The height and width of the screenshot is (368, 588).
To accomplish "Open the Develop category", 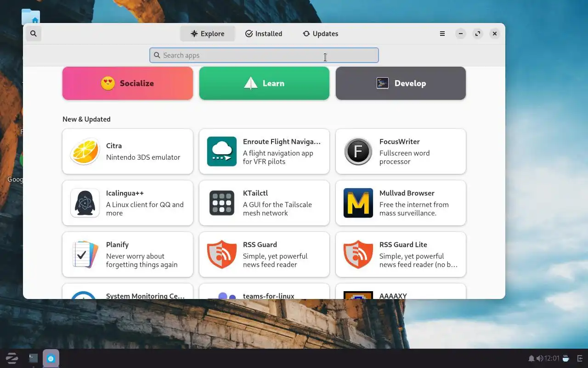I will point(401,83).
